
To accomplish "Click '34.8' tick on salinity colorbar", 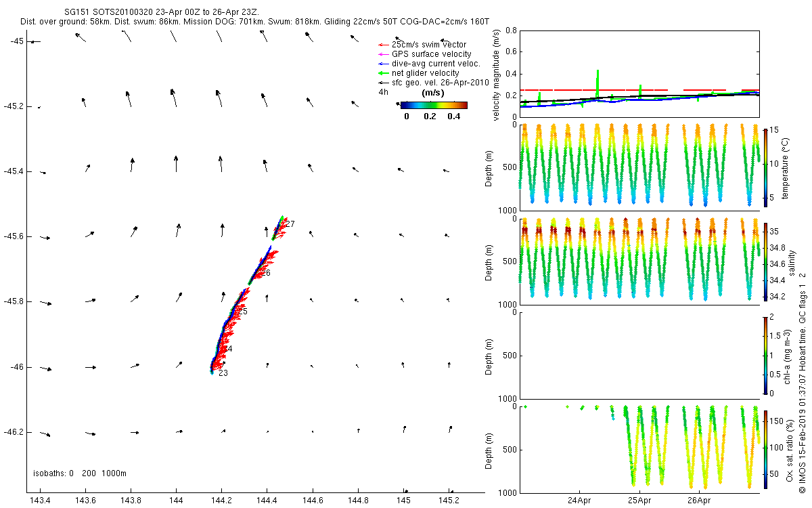I will [778, 248].
